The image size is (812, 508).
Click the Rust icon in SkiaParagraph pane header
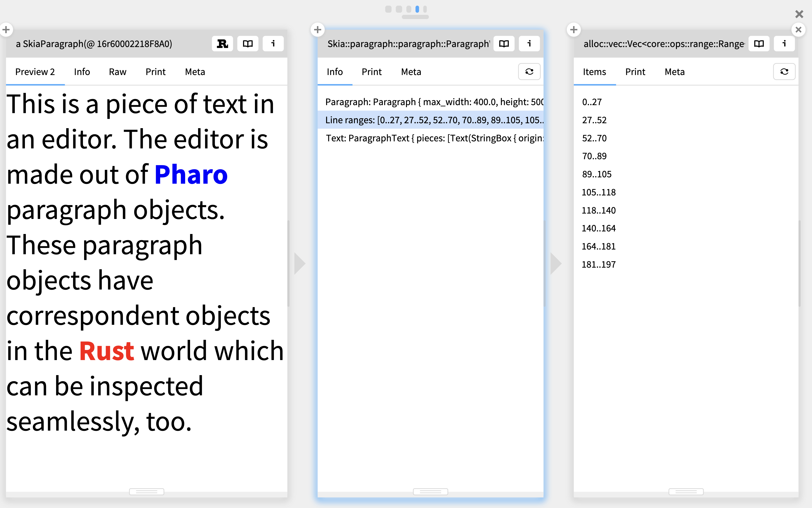pos(222,44)
